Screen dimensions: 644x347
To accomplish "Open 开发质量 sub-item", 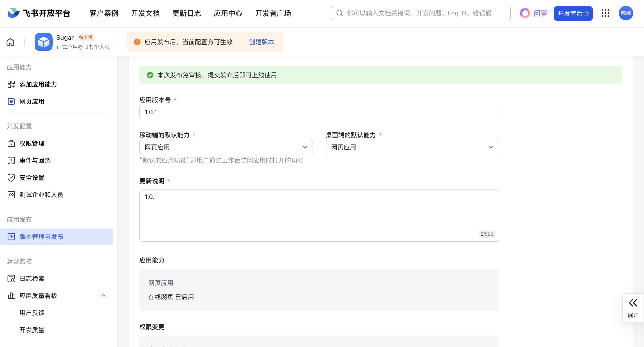I will [x=32, y=330].
